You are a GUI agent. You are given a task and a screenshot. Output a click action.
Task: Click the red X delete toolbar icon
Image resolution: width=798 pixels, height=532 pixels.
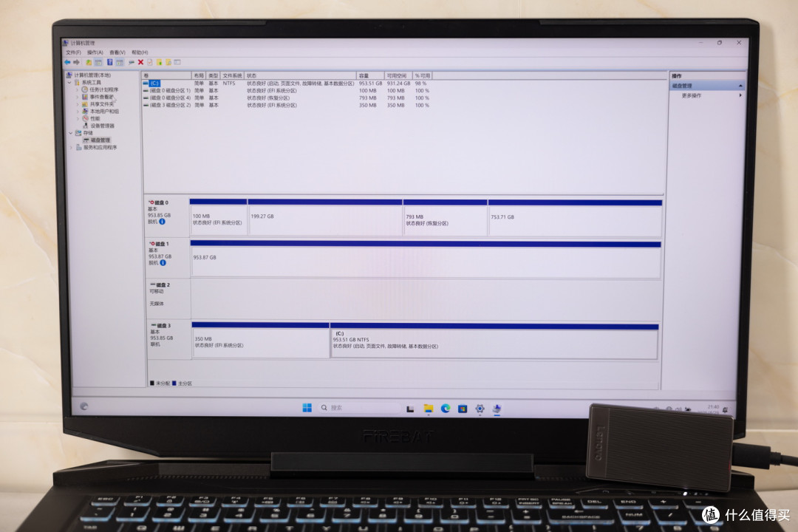140,62
